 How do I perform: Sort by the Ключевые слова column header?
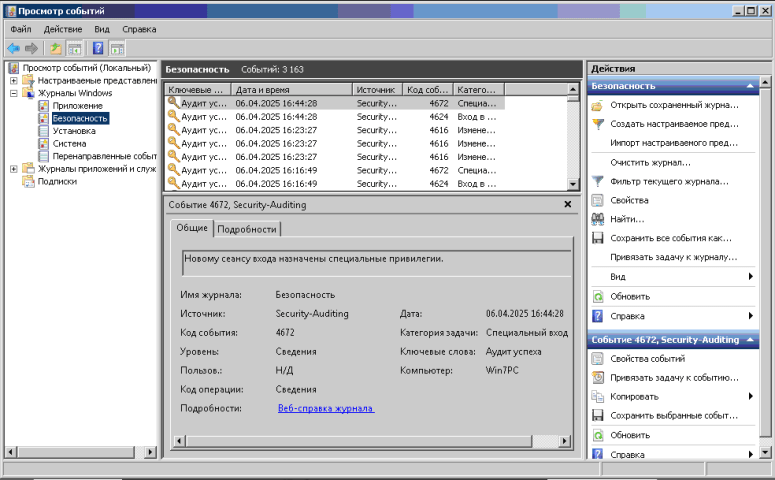pos(198,89)
